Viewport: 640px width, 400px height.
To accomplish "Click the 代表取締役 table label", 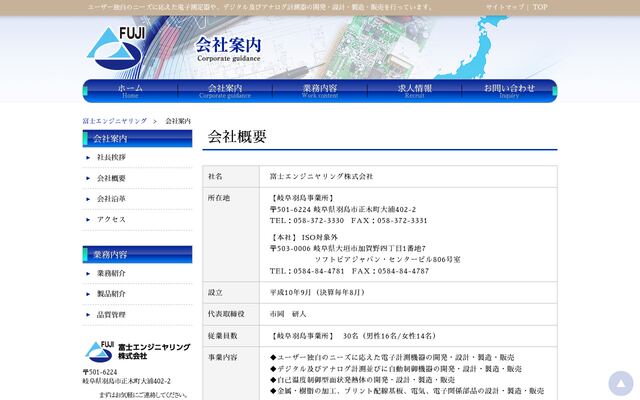I will tap(226, 314).
